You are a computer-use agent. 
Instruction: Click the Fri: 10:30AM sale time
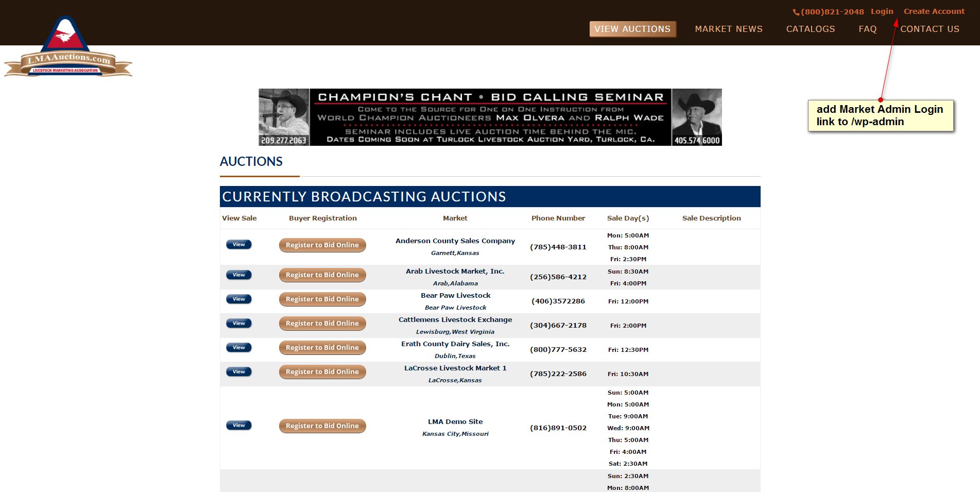628,374
